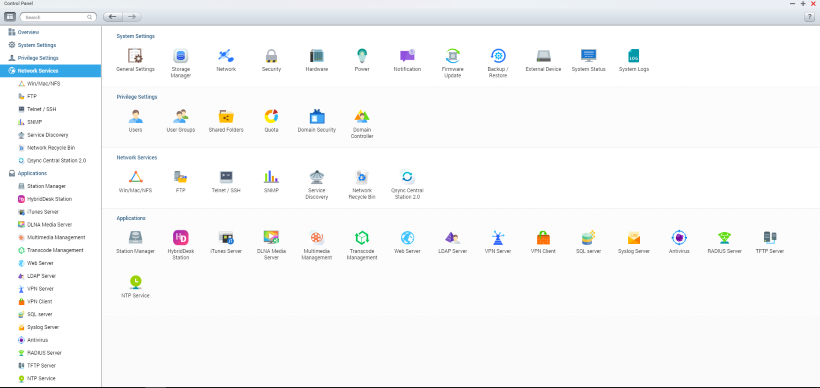820x388 pixels.
Task: Toggle the Control Panel grid view button
Action: click(x=10, y=17)
